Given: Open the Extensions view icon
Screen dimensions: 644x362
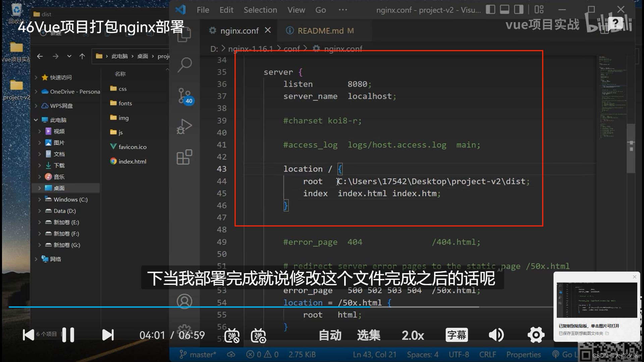Looking at the screenshot, I should [184, 157].
